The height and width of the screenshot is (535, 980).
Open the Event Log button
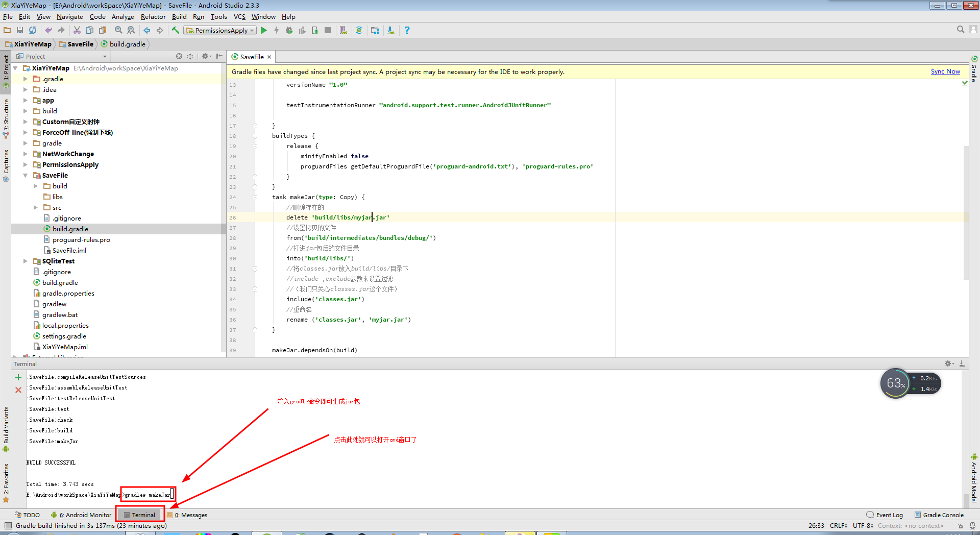(885, 515)
